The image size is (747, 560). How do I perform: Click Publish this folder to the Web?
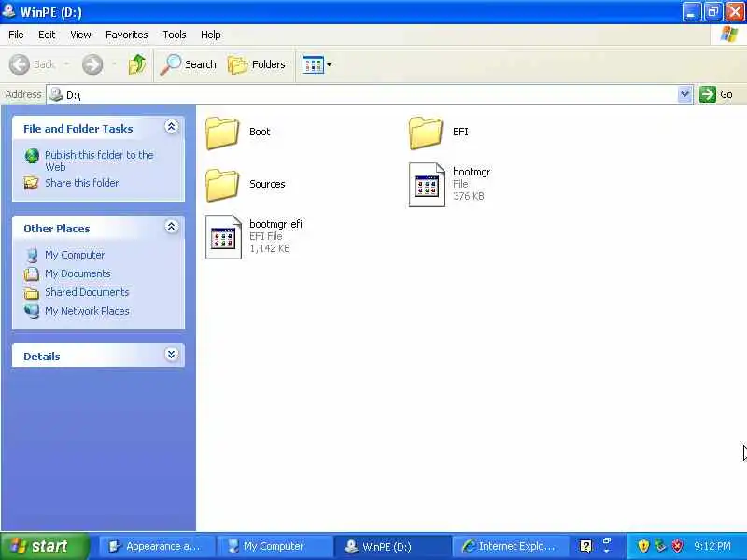click(x=99, y=161)
